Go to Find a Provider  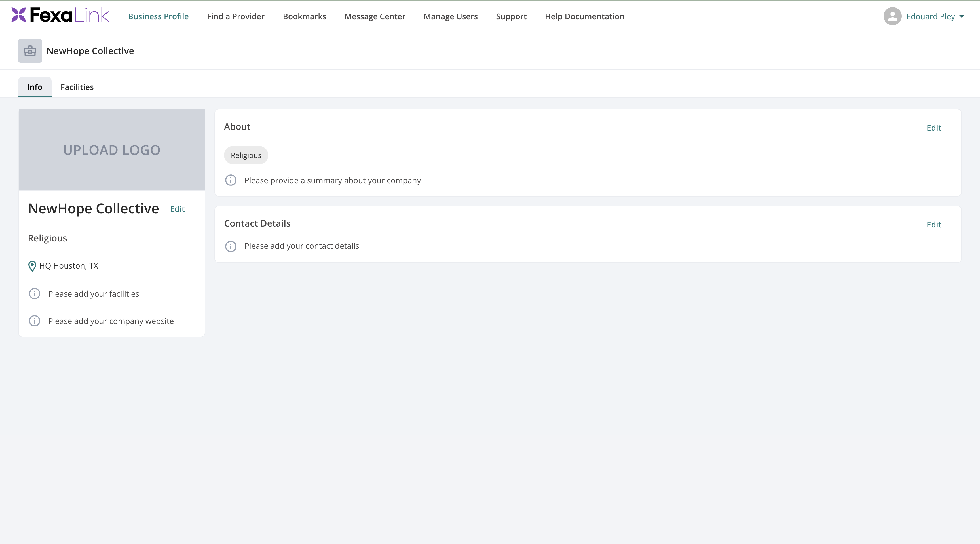(235, 16)
